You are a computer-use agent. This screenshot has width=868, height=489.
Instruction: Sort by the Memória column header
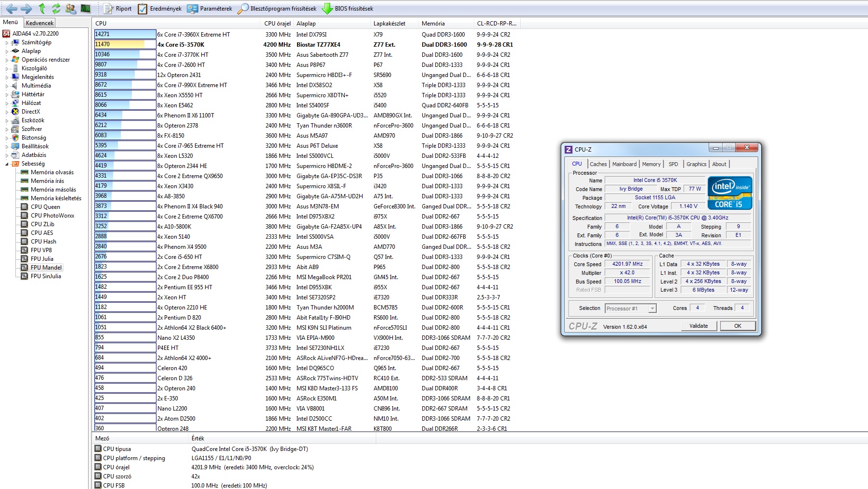coord(446,23)
